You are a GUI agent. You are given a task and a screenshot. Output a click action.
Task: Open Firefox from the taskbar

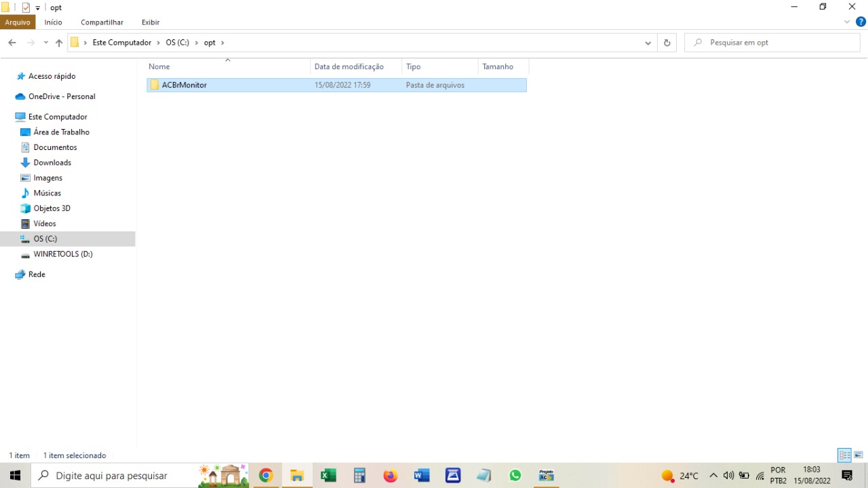click(x=391, y=476)
